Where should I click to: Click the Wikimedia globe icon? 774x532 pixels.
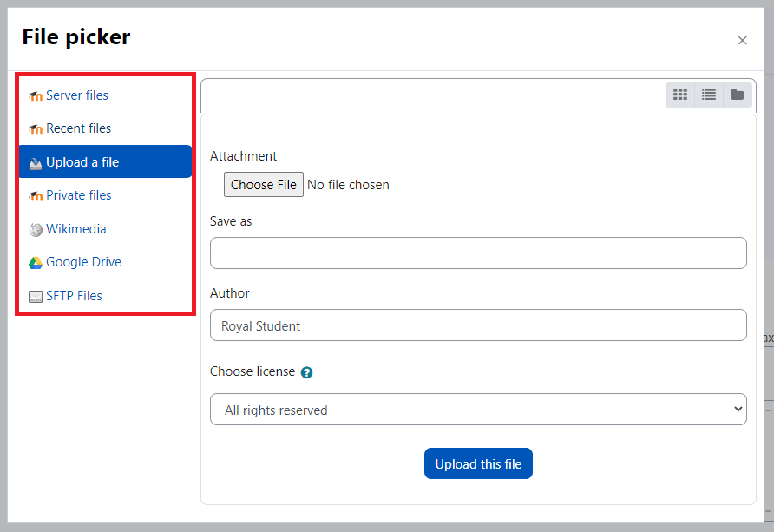coord(36,229)
